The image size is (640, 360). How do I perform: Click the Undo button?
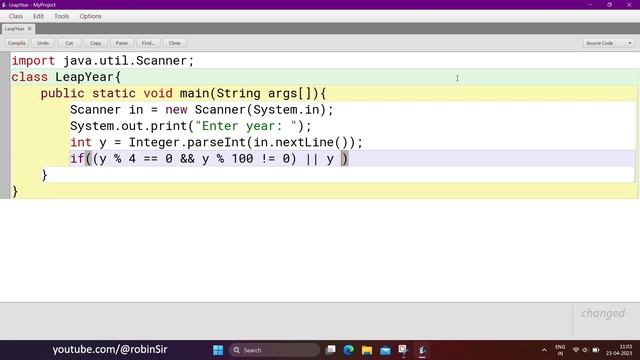tap(43, 43)
